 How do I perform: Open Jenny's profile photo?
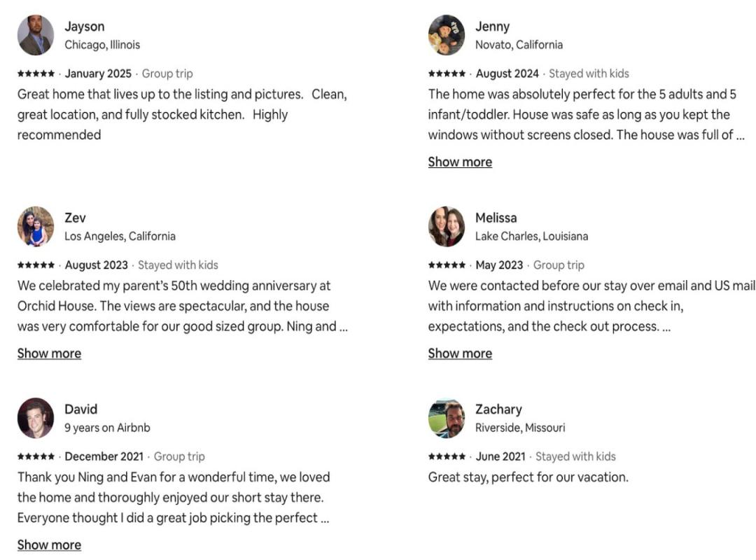(x=447, y=35)
